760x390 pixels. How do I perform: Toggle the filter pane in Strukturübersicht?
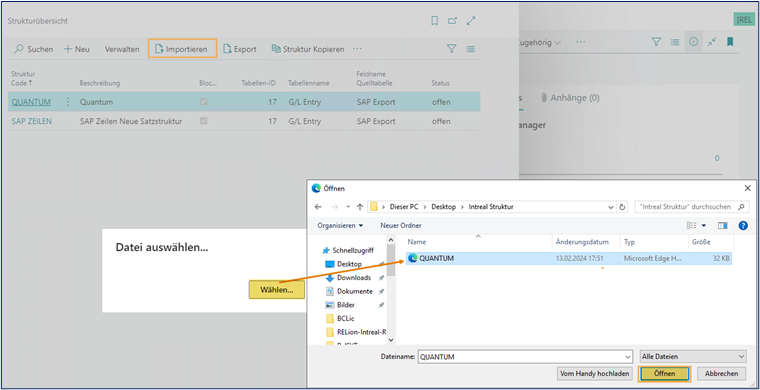click(x=451, y=49)
